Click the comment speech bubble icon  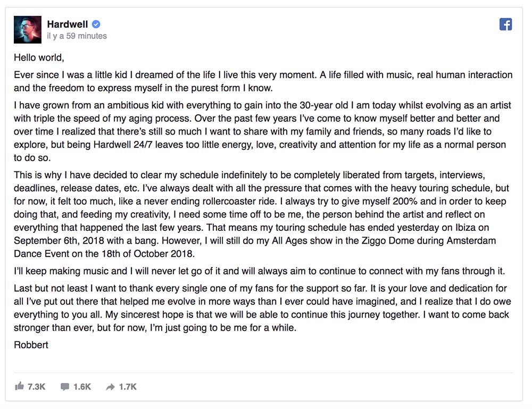click(x=65, y=386)
